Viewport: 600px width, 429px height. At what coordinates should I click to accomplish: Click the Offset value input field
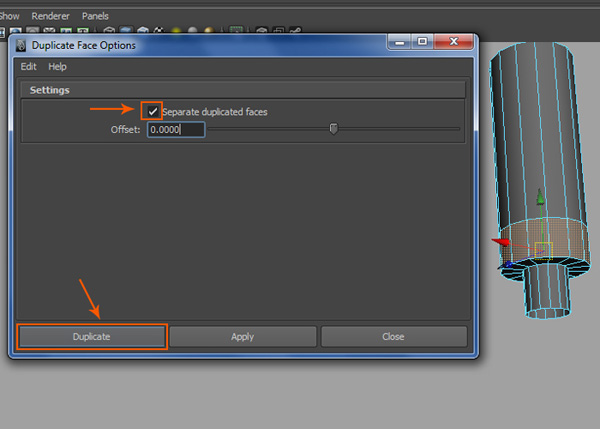tap(175, 129)
